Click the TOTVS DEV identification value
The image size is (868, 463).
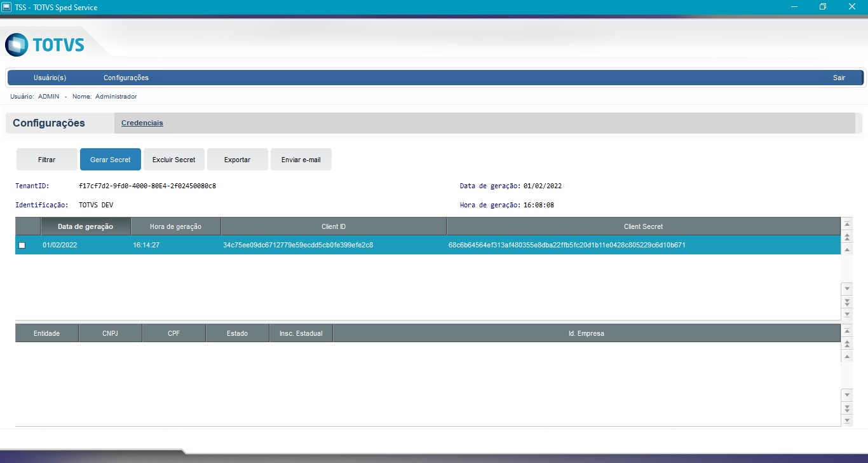point(97,205)
